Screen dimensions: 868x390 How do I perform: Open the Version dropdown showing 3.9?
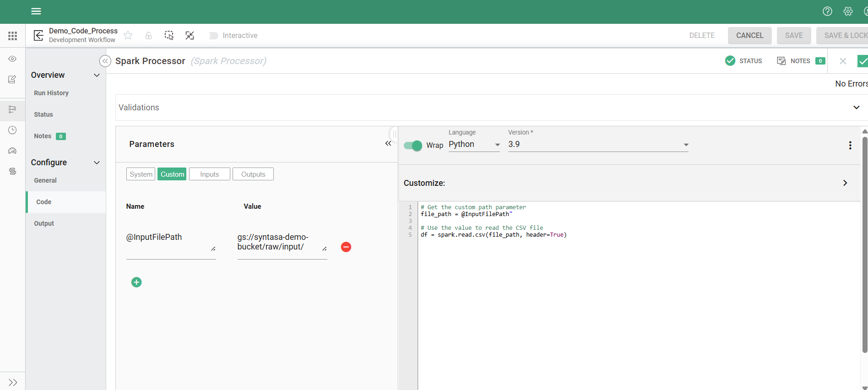[598, 145]
